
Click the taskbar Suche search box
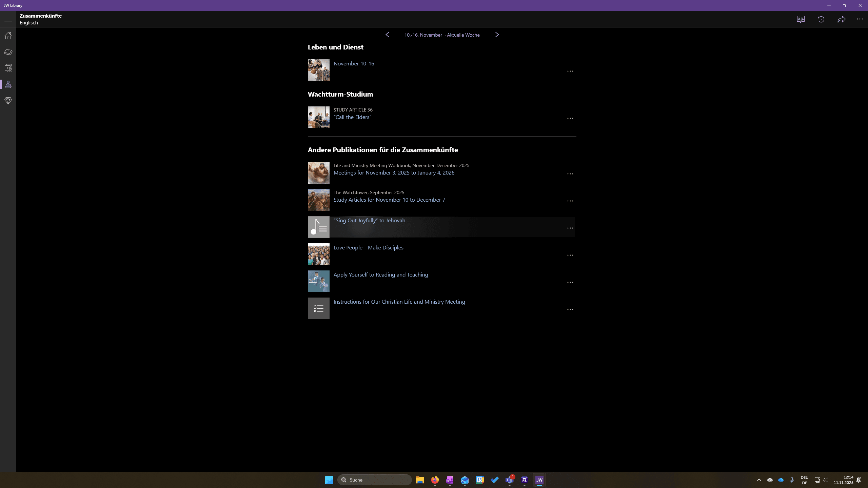click(x=375, y=480)
